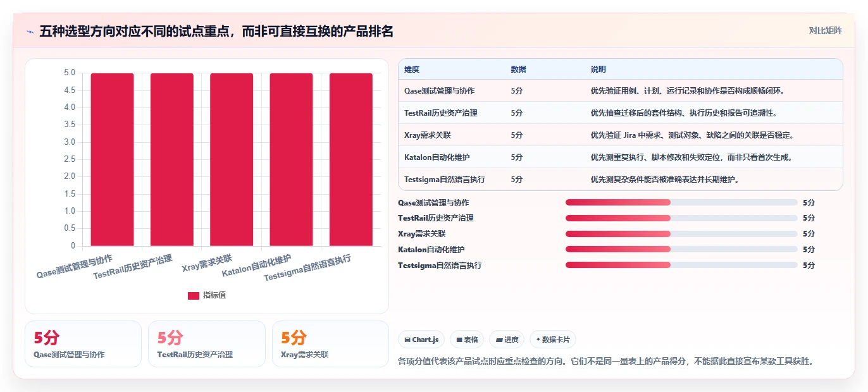This screenshot has height=392, width=868.
Task: Click the Qase测试管理与协作 bar in the chart
Action: pos(112,159)
